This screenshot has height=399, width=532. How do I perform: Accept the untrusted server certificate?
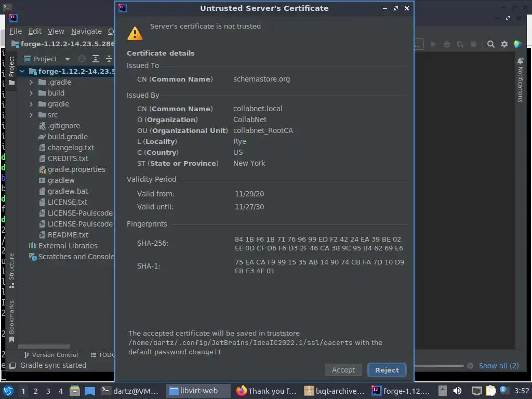tap(343, 370)
